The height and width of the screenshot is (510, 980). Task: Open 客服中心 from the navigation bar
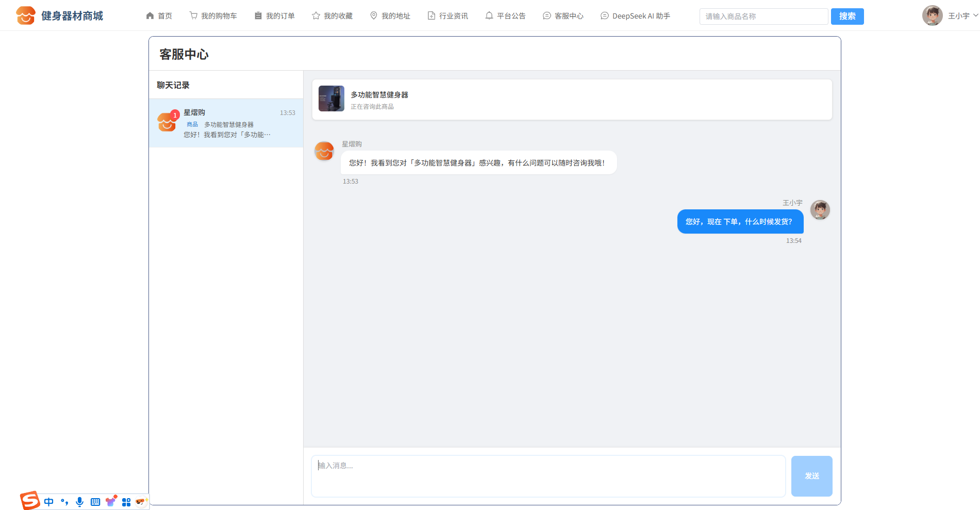click(x=563, y=16)
